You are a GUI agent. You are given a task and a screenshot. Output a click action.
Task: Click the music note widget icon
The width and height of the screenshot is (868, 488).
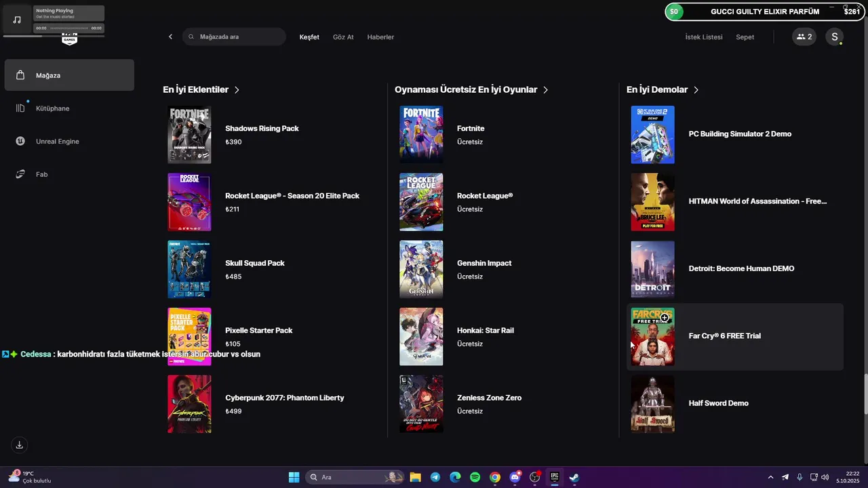click(x=17, y=20)
